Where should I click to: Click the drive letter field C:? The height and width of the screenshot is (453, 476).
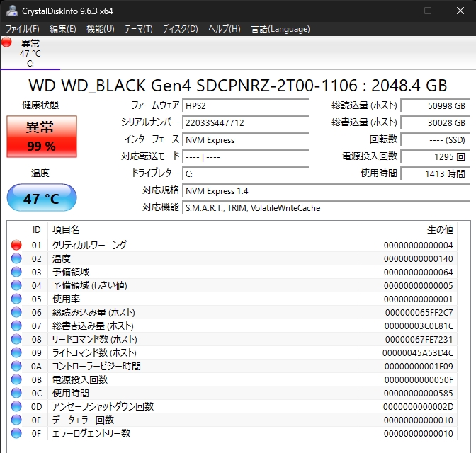[x=245, y=174]
